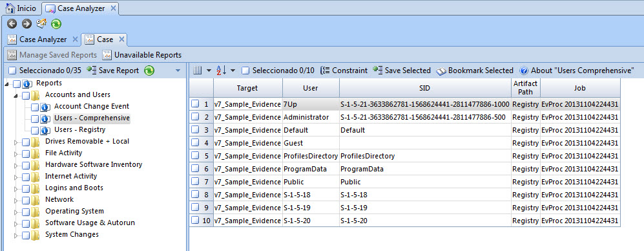Viewport: 644px width, 251px height.
Task: Collapse the Accounts and Users node
Action: tap(16, 96)
